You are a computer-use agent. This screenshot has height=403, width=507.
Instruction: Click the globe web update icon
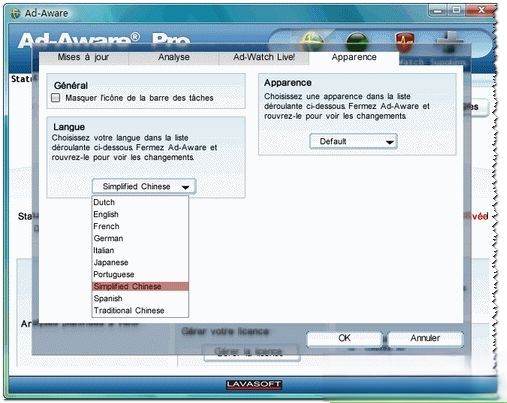[x=312, y=42]
